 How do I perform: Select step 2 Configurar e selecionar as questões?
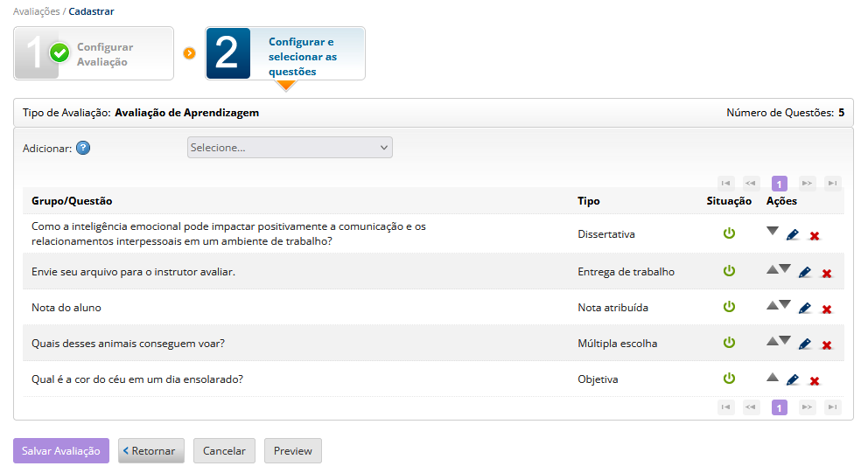[285, 53]
